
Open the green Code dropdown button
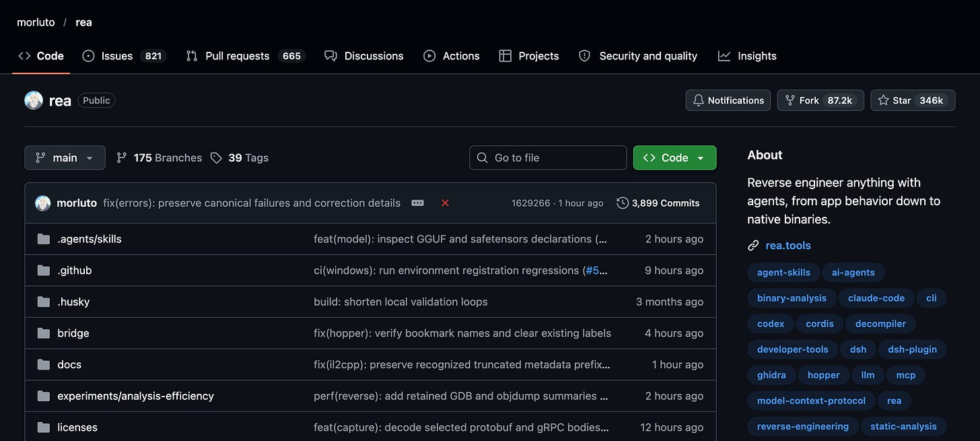(674, 158)
